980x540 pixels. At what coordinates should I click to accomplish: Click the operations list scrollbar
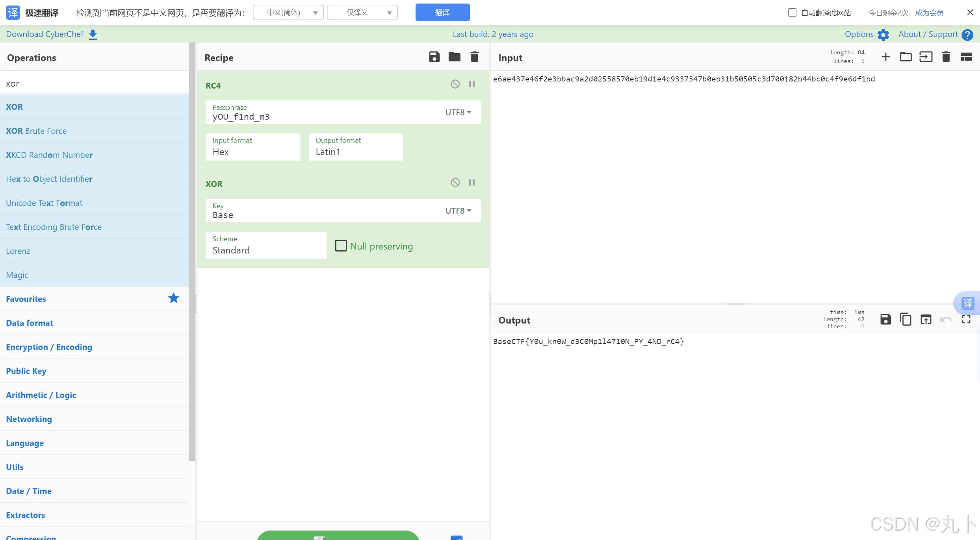tap(192, 252)
